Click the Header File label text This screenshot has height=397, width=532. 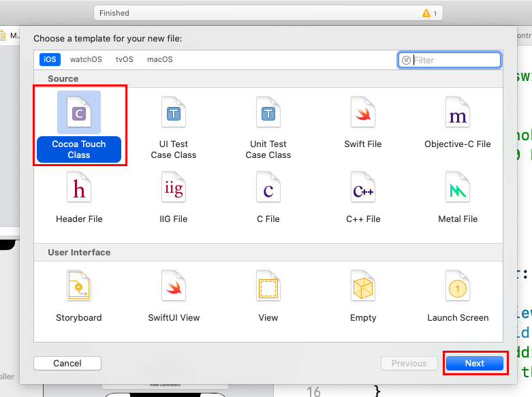pyautogui.click(x=79, y=219)
